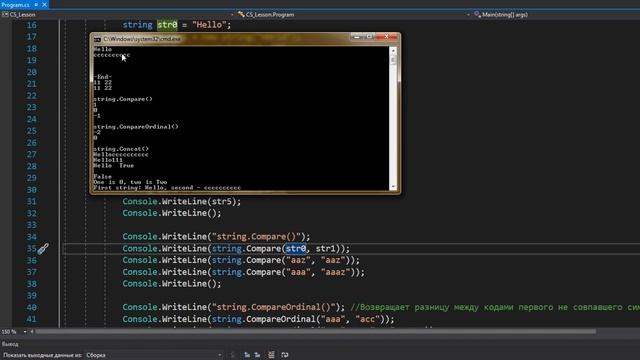640x360 pixels.
Task: Click '-End-' line in console output
Action: pyautogui.click(x=102, y=77)
